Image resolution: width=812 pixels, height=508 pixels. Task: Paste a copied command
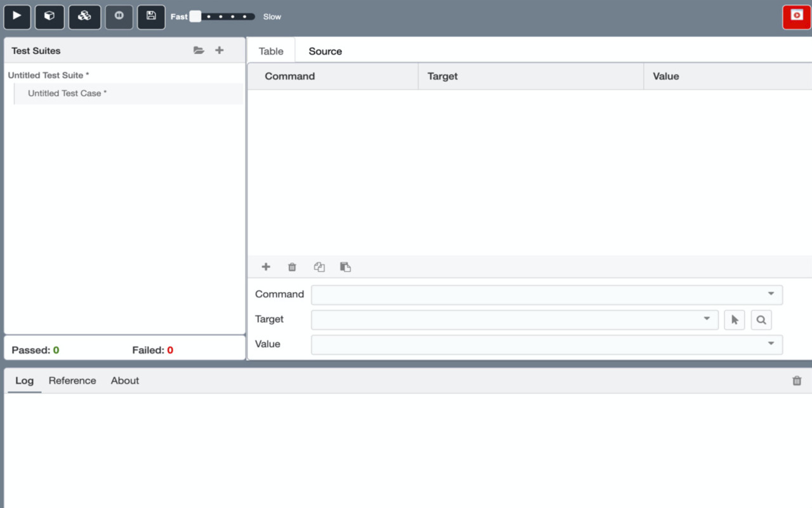coord(345,267)
